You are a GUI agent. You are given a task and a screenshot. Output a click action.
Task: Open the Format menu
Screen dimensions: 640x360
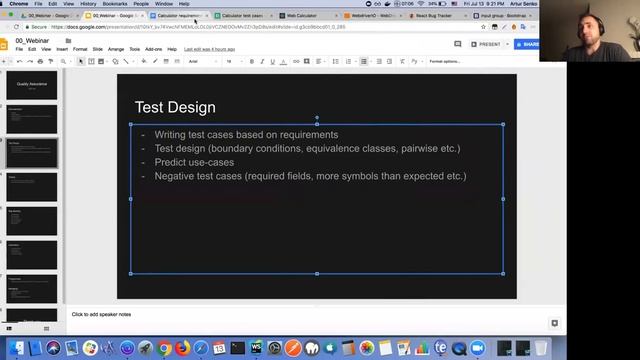80,49
